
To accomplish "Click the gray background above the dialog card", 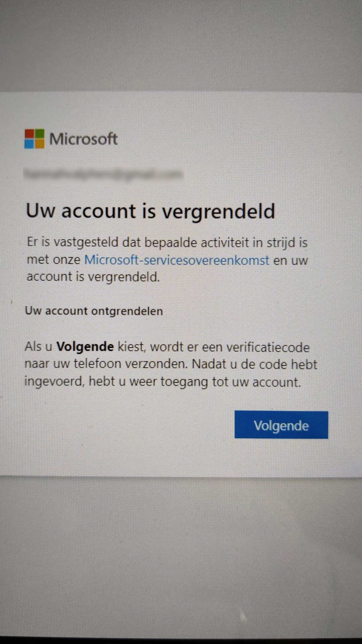I will coord(181,45).
